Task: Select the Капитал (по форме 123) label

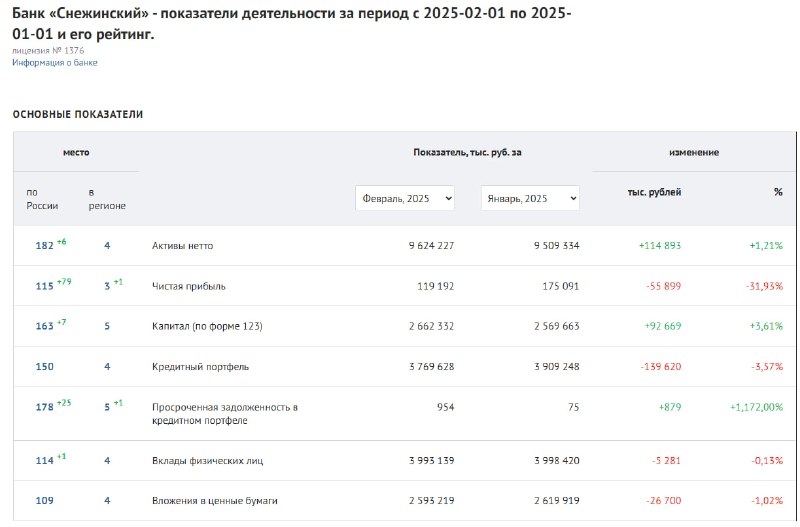Action: click(x=207, y=326)
